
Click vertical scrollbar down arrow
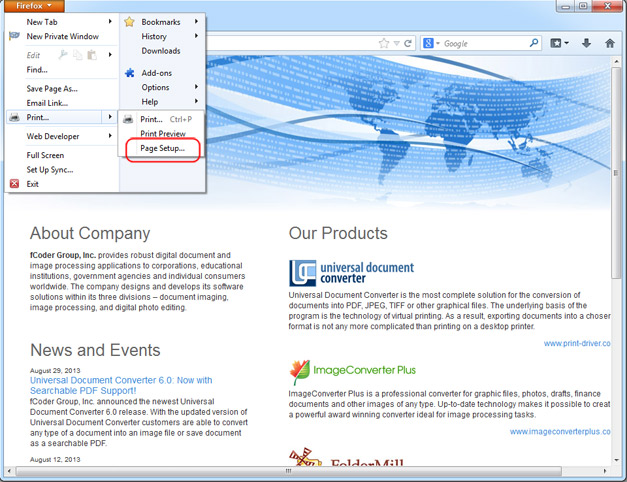tap(616, 460)
